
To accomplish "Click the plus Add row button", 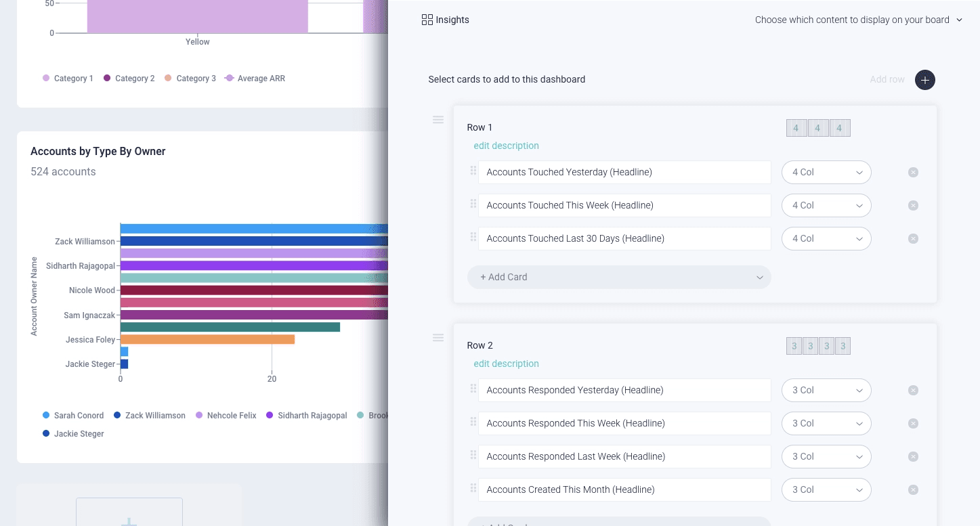I will [924, 79].
